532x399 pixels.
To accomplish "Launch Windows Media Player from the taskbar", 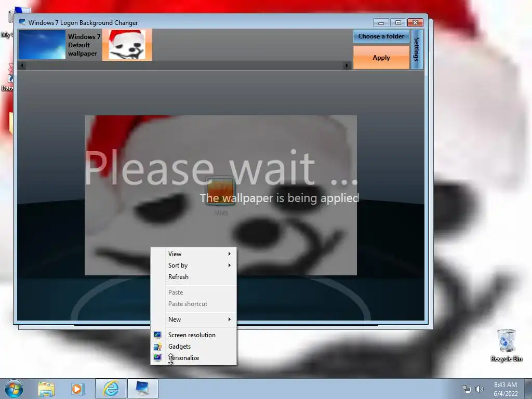I will [78, 389].
